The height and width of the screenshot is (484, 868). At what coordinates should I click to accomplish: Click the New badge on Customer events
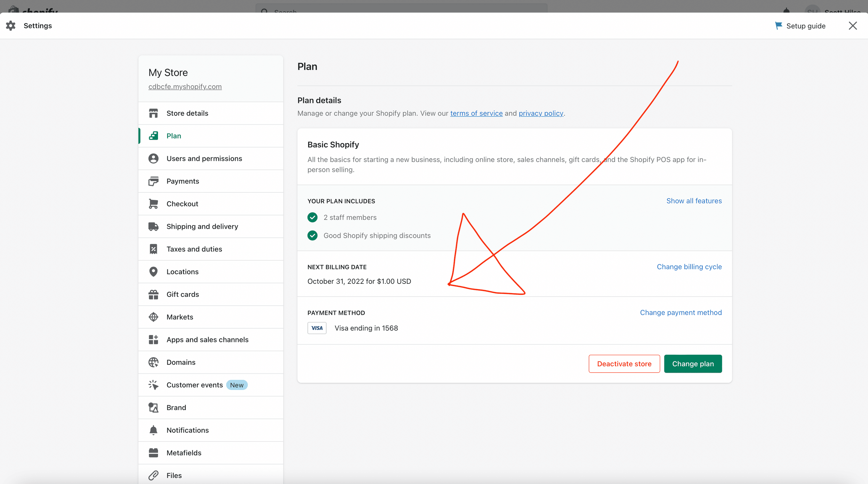click(237, 385)
